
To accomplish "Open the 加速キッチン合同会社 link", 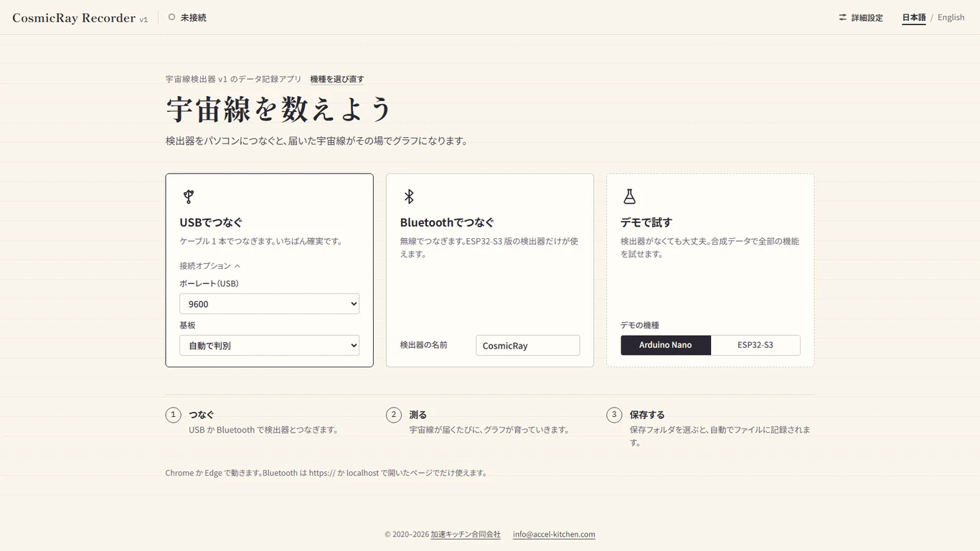I will (466, 534).
